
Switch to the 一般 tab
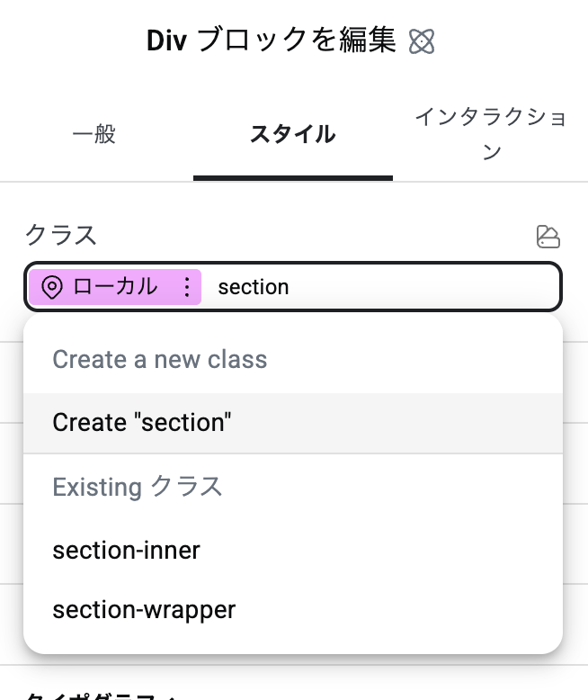[94, 135]
